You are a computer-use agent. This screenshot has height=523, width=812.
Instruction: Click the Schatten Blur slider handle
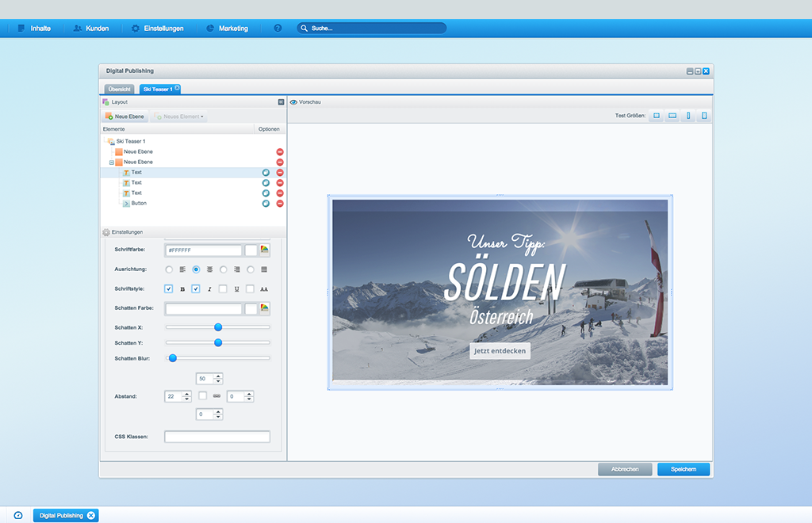pyautogui.click(x=173, y=358)
